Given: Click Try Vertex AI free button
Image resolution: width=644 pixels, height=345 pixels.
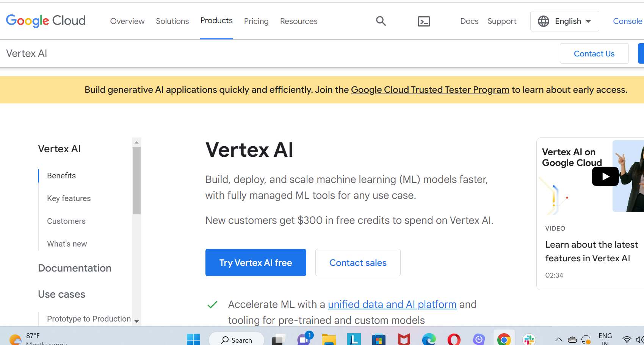Looking at the screenshot, I should coord(256,262).
